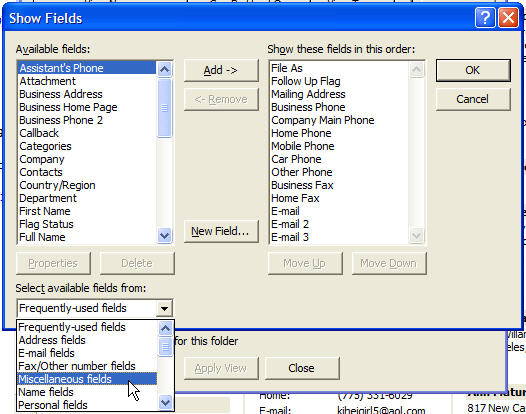The height and width of the screenshot is (414, 526).
Task: Select Flag Status in Available fields
Action: click(x=87, y=224)
